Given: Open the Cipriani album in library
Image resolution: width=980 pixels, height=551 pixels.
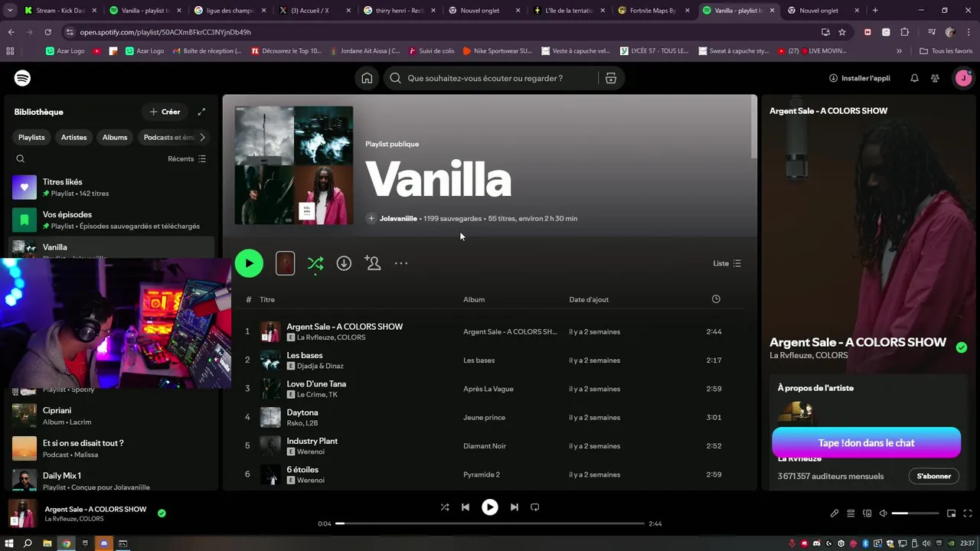Looking at the screenshot, I should [x=110, y=416].
